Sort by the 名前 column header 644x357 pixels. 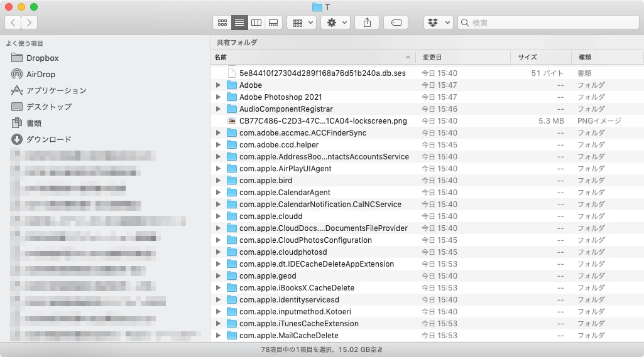tap(313, 57)
